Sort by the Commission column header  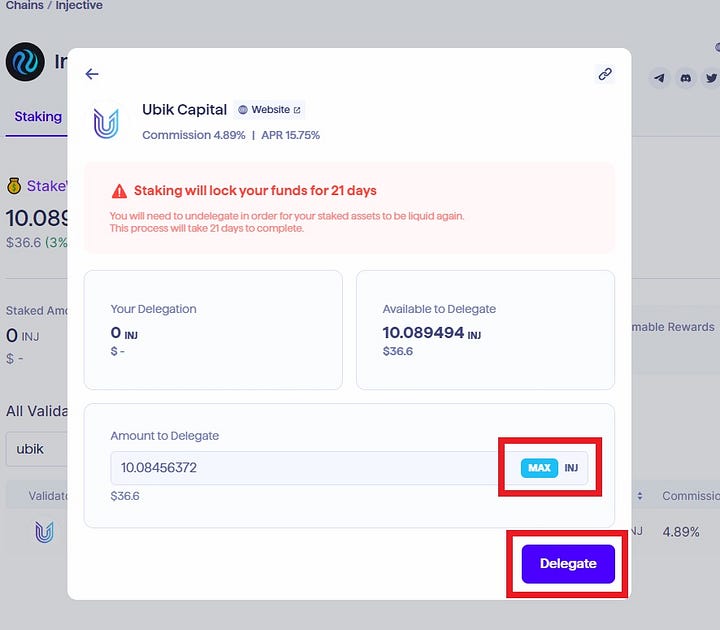pos(690,496)
